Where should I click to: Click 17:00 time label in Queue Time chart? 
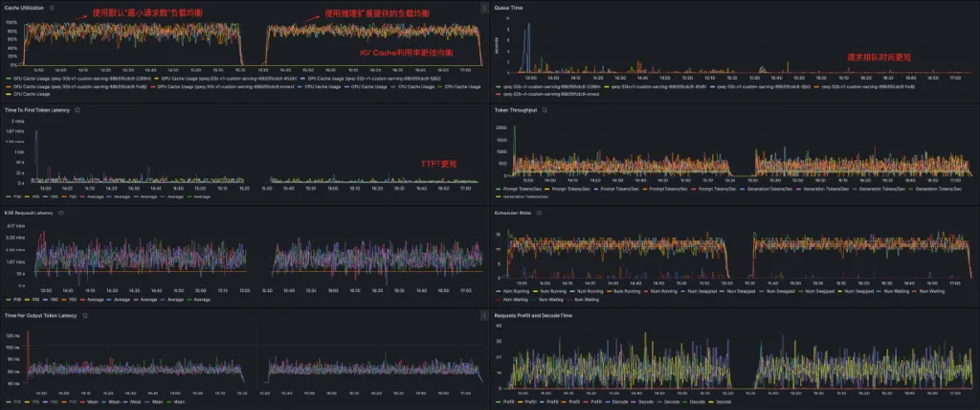point(956,79)
